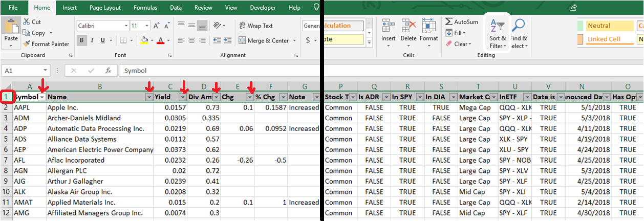
Task: Apply the Linked Cell style
Action: (606, 39)
